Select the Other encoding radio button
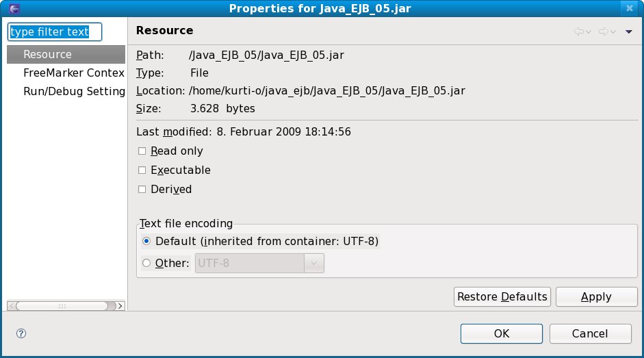The width and height of the screenshot is (644, 358). coord(146,263)
